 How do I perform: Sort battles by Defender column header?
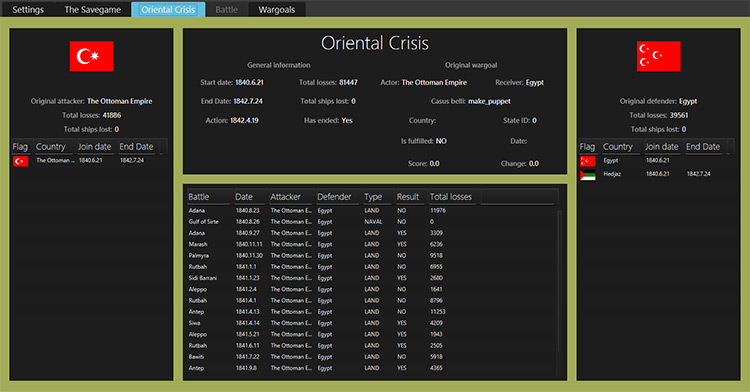tap(338, 197)
